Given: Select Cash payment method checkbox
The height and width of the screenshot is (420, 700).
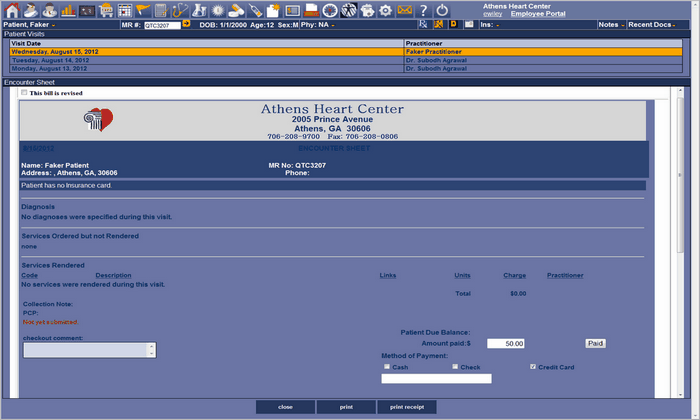Looking at the screenshot, I should click(x=387, y=366).
